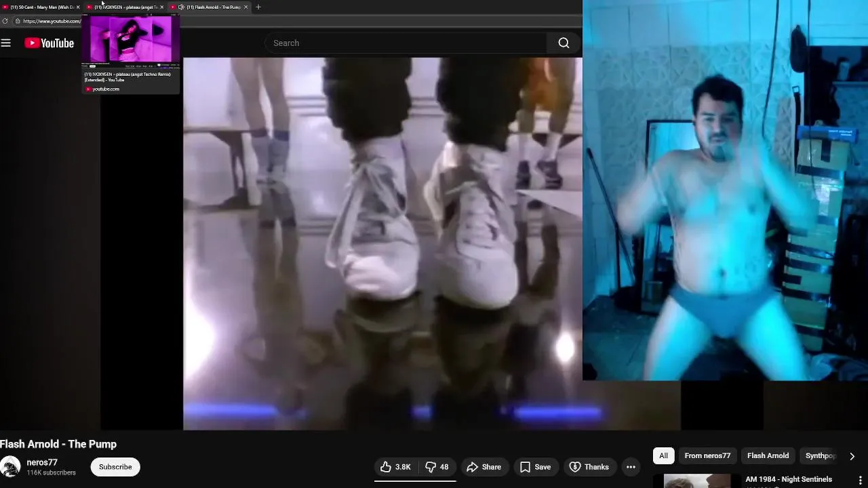Click the 116K subscribers text
Screen dimensions: 868x488
(x=52, y=472)
